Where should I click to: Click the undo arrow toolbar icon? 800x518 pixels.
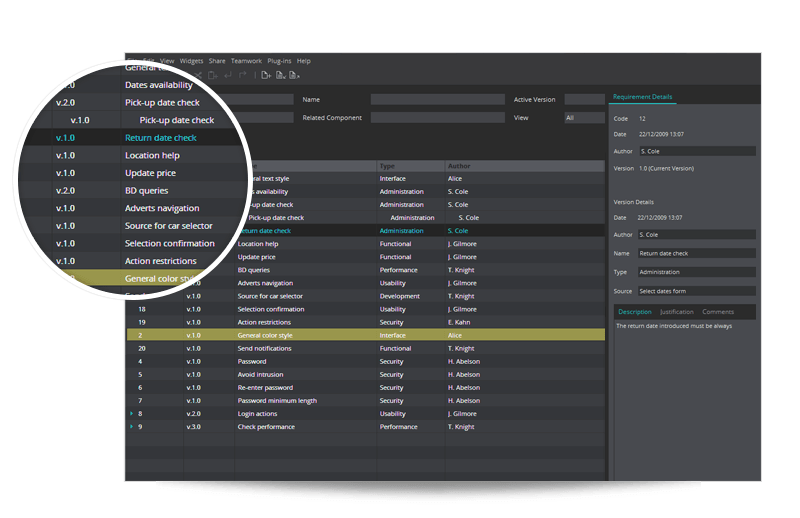(228, 76)
